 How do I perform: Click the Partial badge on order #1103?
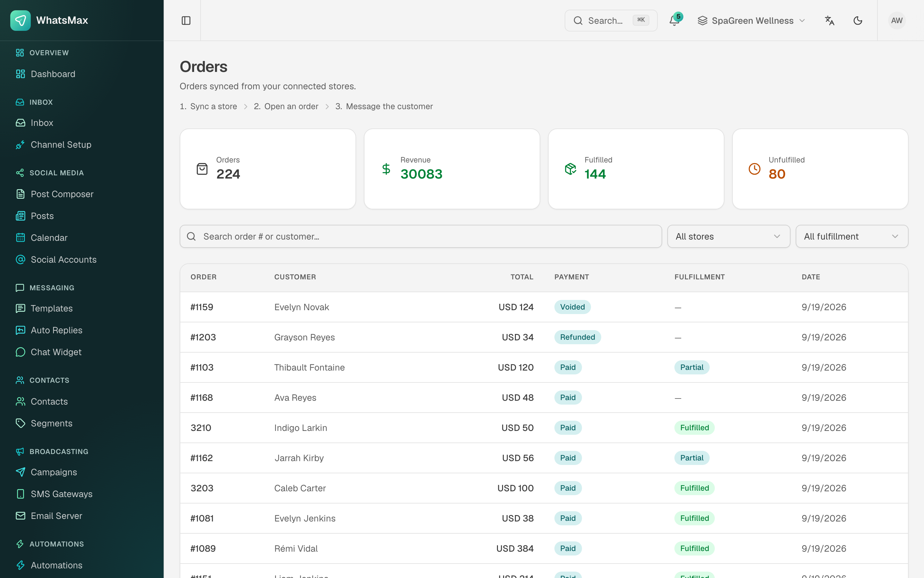tap(692, 367)
